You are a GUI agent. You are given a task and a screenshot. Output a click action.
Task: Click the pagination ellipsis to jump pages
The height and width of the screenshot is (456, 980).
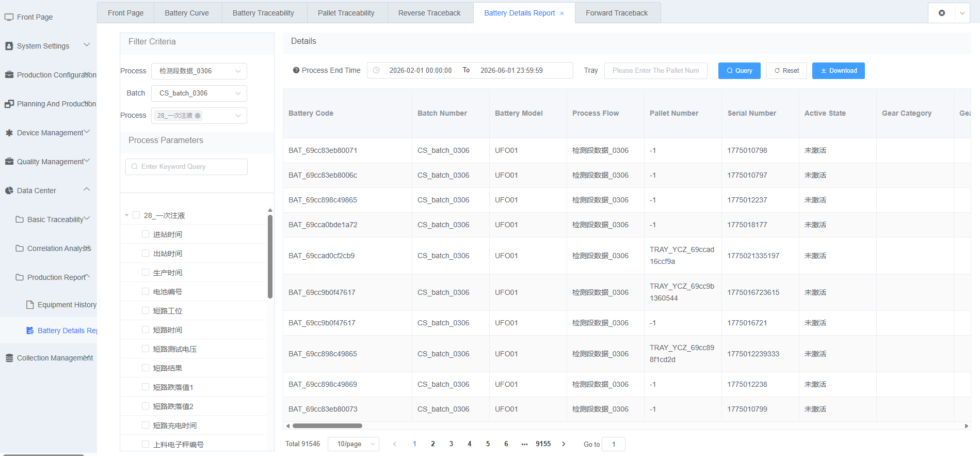(524, 444)
